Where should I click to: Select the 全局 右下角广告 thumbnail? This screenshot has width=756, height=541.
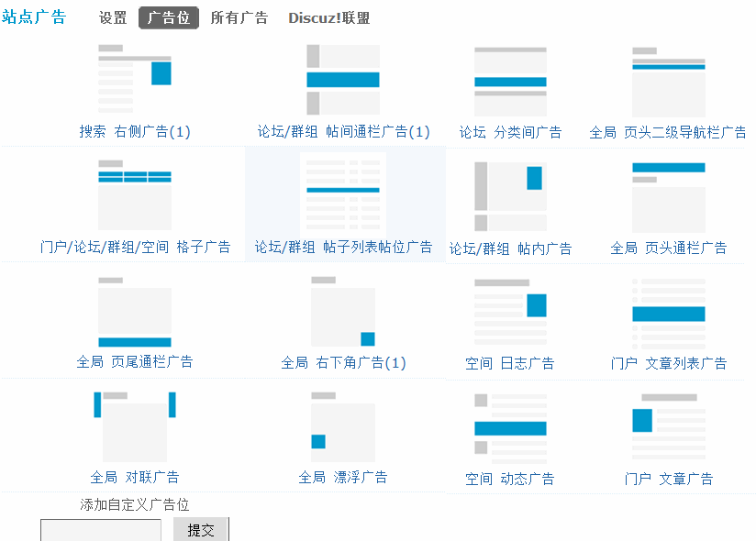[x=343, y=309]
